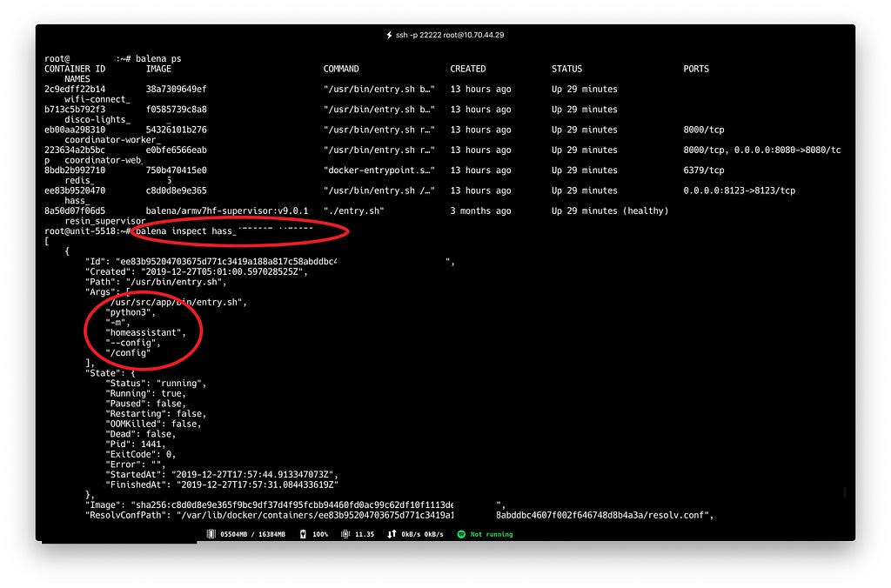Click the "FinishedAt" timestamp line
This screenshot has height=588, width=891.
pyautogui.click(x=222, y=485)
